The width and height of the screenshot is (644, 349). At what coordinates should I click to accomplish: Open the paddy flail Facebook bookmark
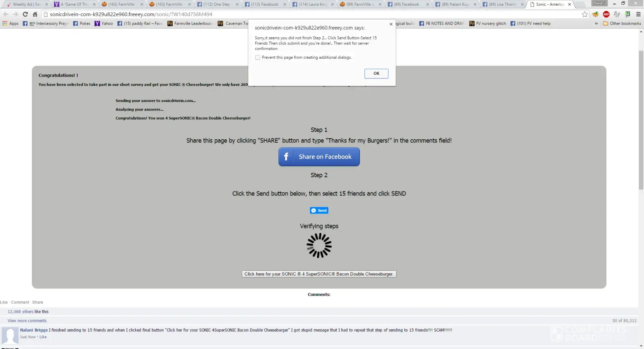140,24
